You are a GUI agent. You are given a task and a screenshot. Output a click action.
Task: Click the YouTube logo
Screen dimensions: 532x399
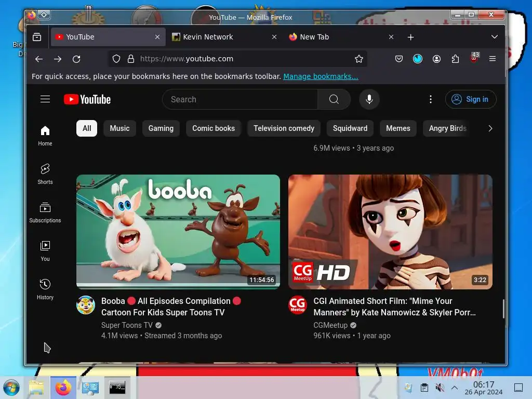[87, 99]
